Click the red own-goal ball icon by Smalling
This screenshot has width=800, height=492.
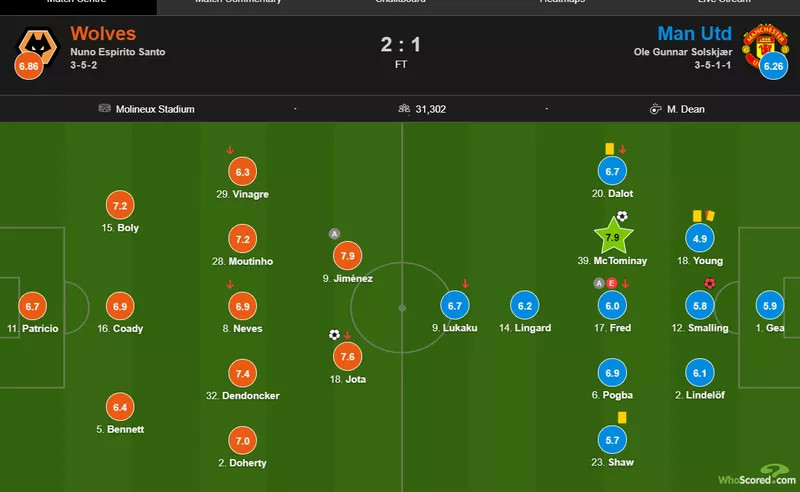click(x=709, y=283)
